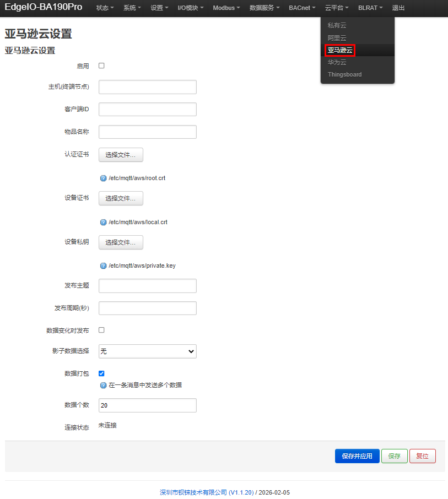Click the help icon beside /etc/mqtt/aws/private.key
This screenshot has width=448, height=499.
tap(103, 265)
